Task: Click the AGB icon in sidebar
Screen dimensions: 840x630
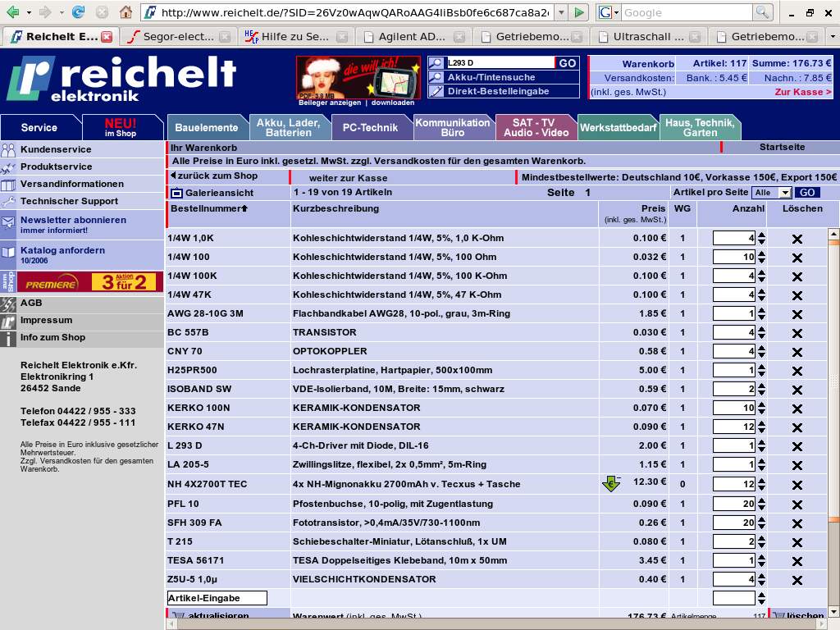Action: (8, 304)
